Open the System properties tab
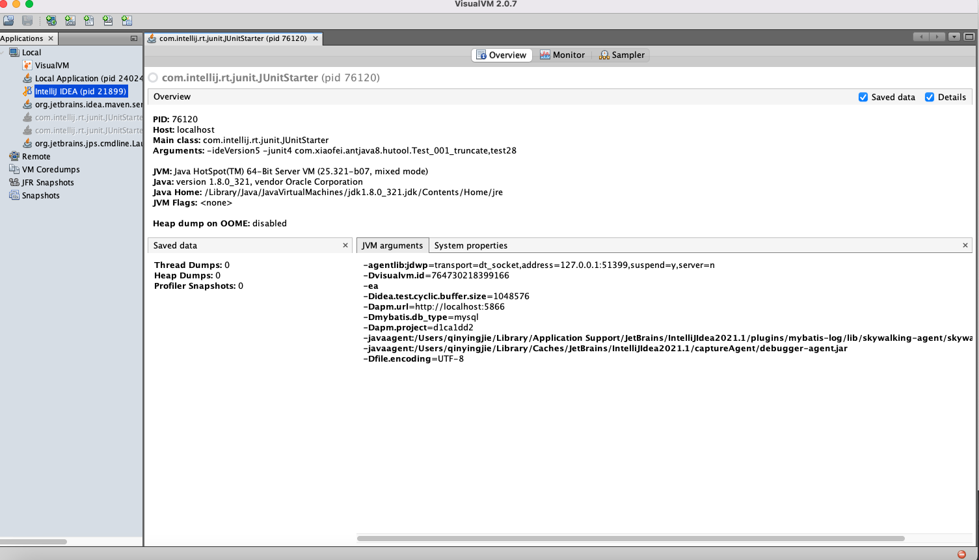Screen dimensions: 979x560 (470, 246)
